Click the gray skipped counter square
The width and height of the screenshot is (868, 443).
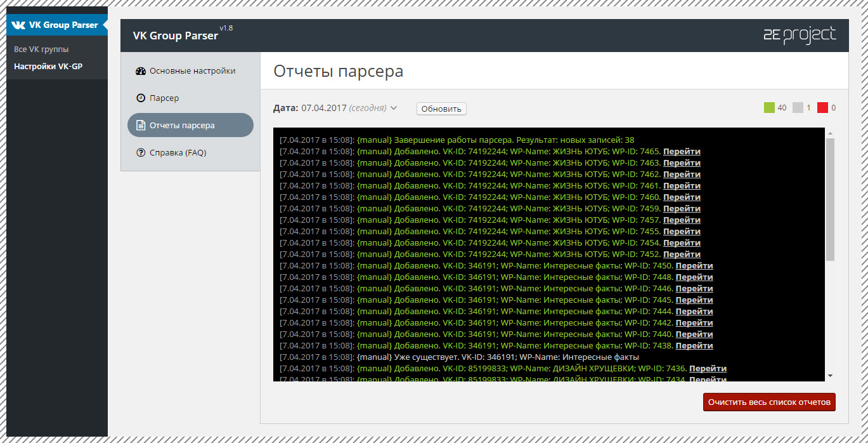pos(798,108)
